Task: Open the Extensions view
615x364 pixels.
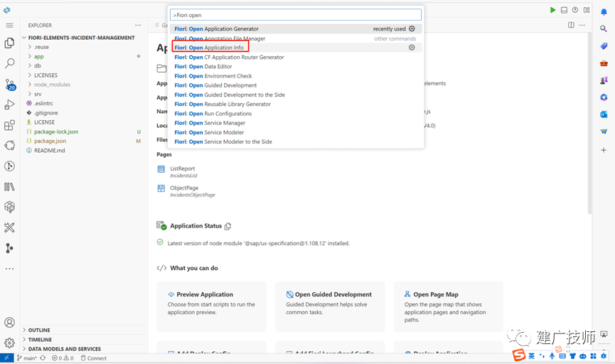Action: point(9,125)
